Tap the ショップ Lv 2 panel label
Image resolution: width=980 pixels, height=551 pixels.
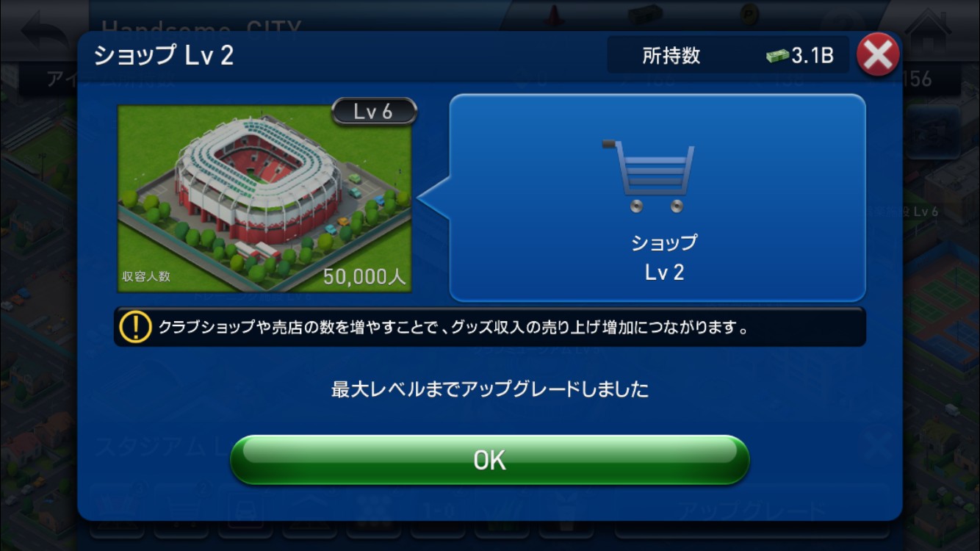(665, 257)
